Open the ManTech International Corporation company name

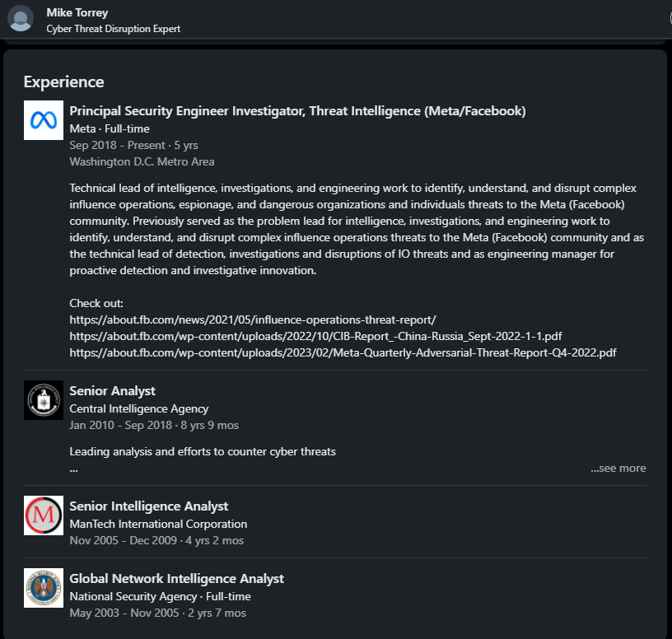(x=158, y=524)
